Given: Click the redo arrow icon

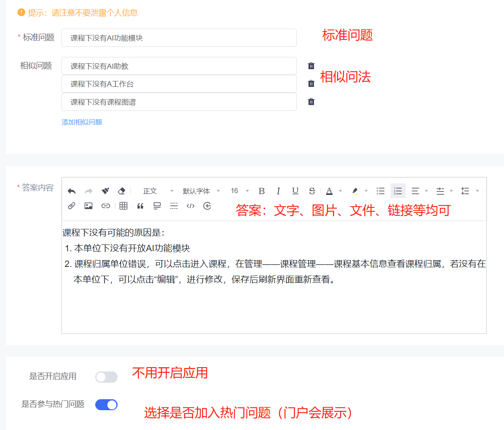Looking at the screenshot, I should (x=88, y=191).
